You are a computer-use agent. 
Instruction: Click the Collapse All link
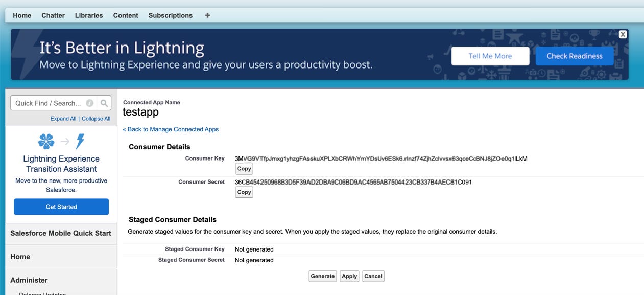[x=96, y=119]
